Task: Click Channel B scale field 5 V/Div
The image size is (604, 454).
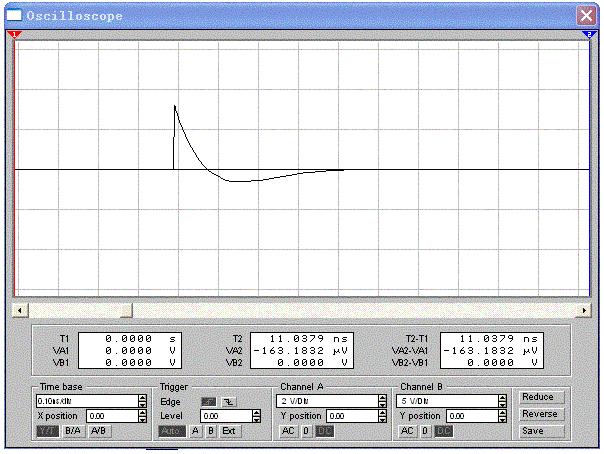Action: point(448,401)
